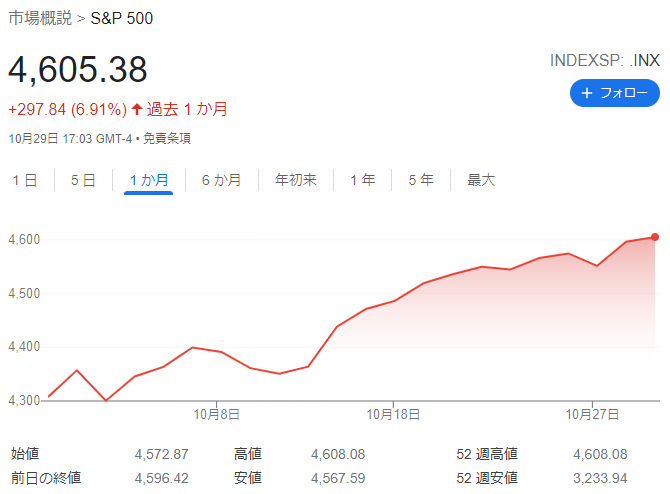
Task: Click the 前日の終値 label
Action: coord(46,478)
